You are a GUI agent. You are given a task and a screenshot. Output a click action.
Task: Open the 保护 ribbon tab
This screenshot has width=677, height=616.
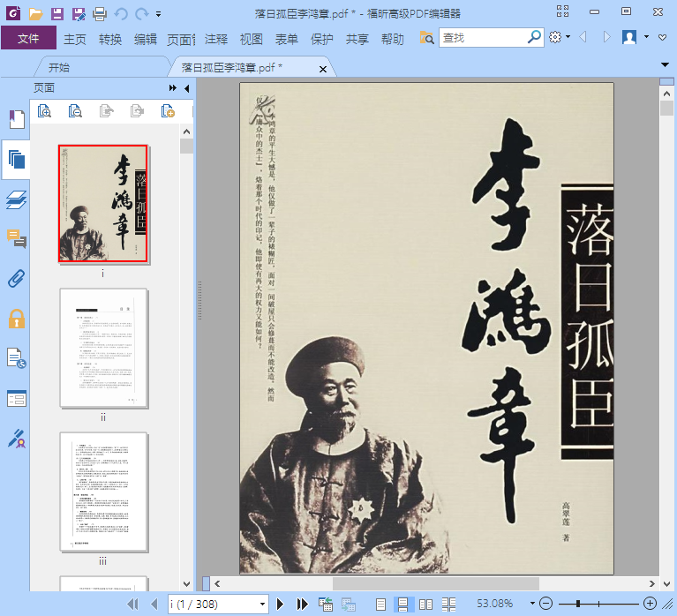pyautogui.click(x=322, y=40)
